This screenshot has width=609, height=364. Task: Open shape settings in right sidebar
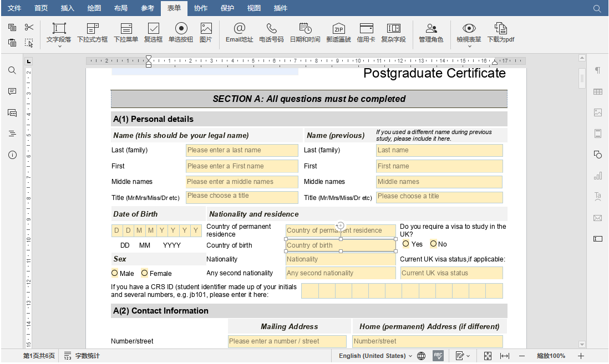(x=598, y=155)
